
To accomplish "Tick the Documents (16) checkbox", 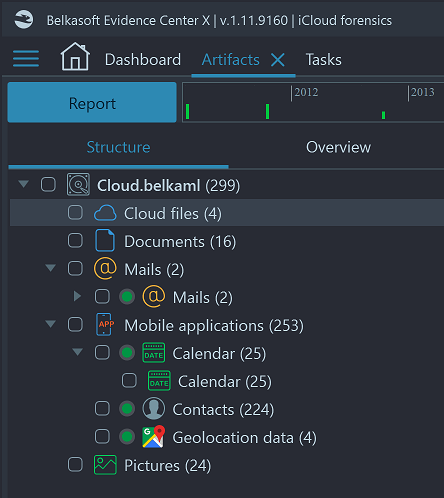I will point(75,240).
